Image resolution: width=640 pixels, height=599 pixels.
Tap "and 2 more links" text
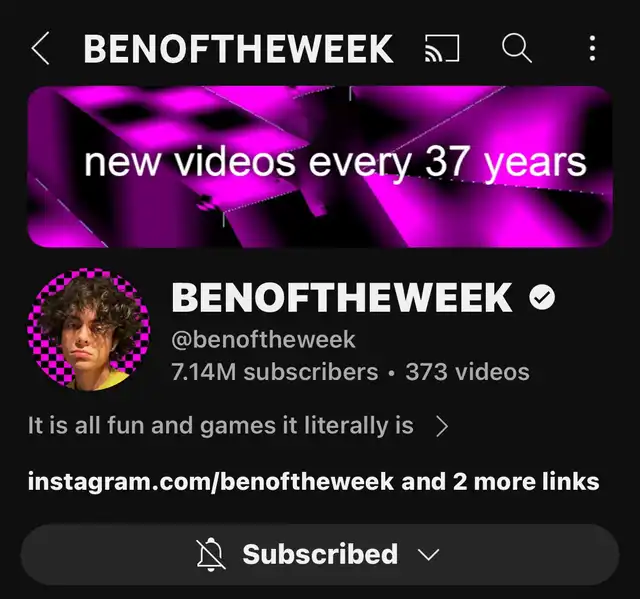coord(500,481)
